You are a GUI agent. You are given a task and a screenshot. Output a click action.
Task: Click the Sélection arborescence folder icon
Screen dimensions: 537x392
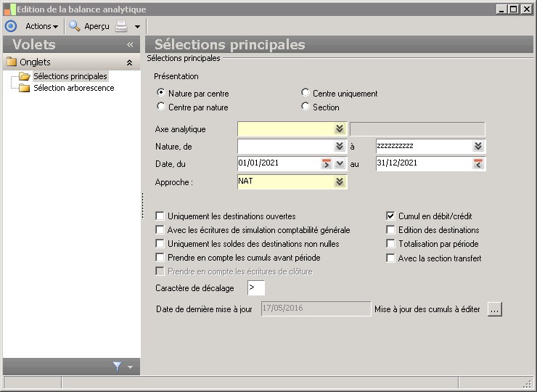[x=25, y=89]
